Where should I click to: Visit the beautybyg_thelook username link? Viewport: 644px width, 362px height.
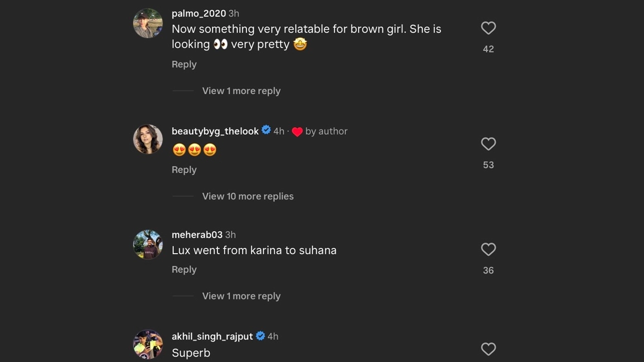tap(215, 131)
